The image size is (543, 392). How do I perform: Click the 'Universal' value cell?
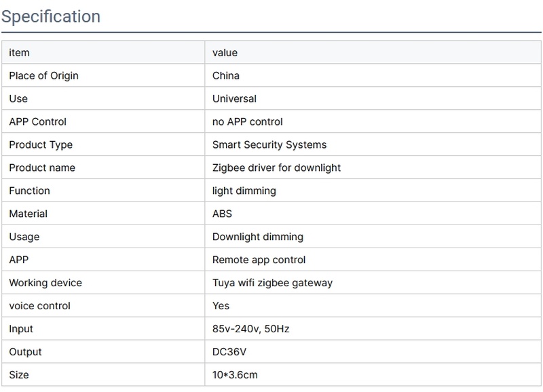pos(234,99)
